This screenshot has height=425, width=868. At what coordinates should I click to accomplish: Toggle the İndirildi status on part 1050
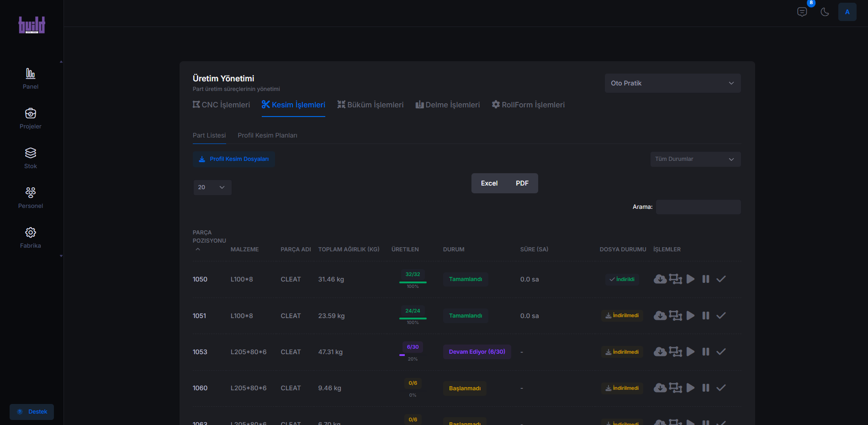(622, 279)
